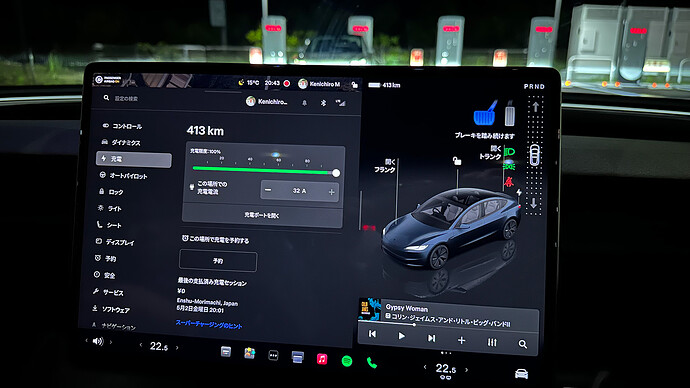Open the スーパーチャージングのヒント link
Image resolution: width=690 pixels, height=388 pixels.
click(x=209, y=325)
